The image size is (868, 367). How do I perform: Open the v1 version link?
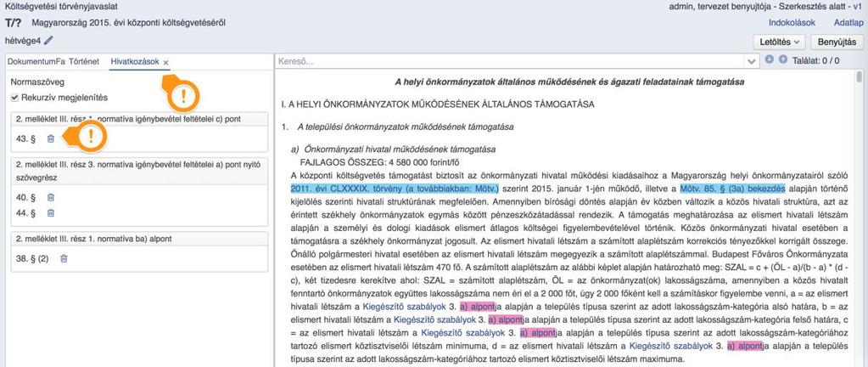click(858, 7)
